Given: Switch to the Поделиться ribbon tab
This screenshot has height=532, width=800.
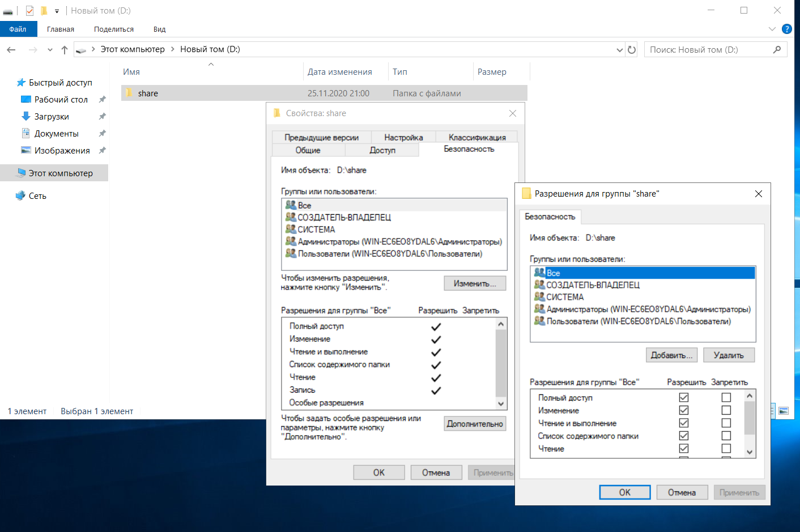Looking at the screenshot, I should tap(114, 29).
